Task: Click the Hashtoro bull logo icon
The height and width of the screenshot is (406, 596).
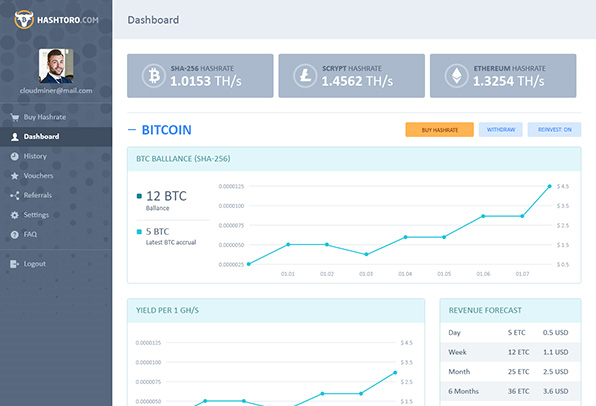Action: (x=24, y=19)
